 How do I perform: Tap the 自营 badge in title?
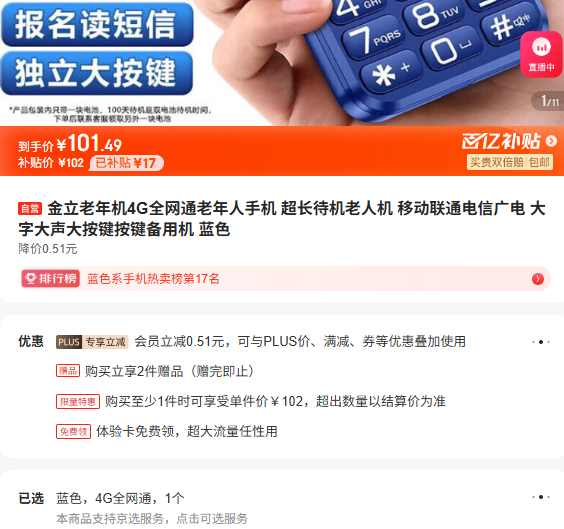tap(30, 209)
